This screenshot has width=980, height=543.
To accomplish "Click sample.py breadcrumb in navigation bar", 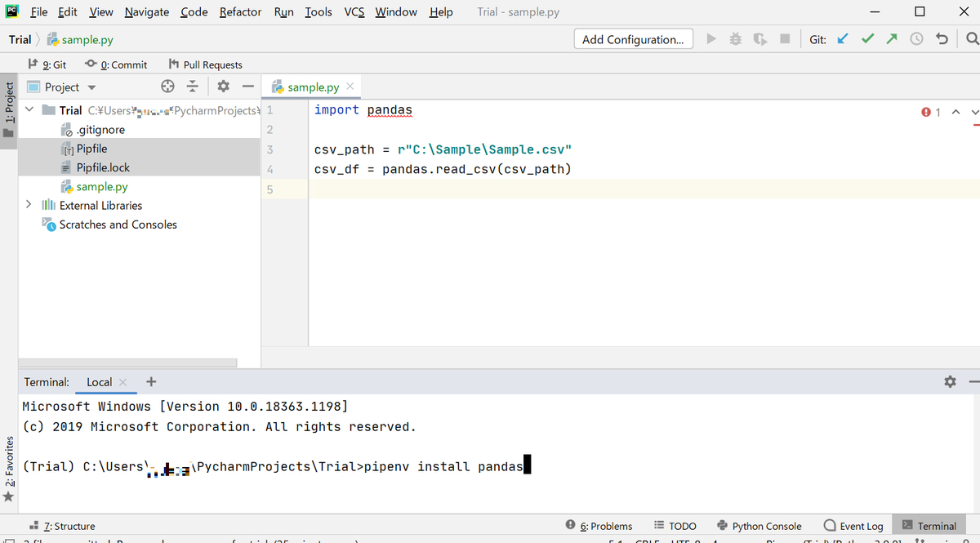I will coord(80,39).
